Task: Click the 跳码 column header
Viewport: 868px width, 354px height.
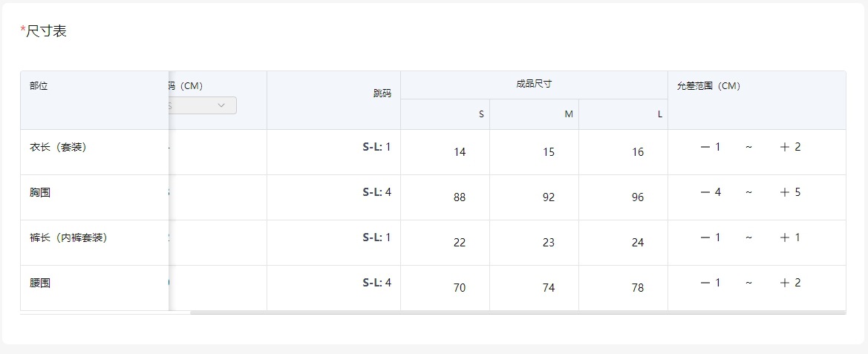Action: pos(382,94)
